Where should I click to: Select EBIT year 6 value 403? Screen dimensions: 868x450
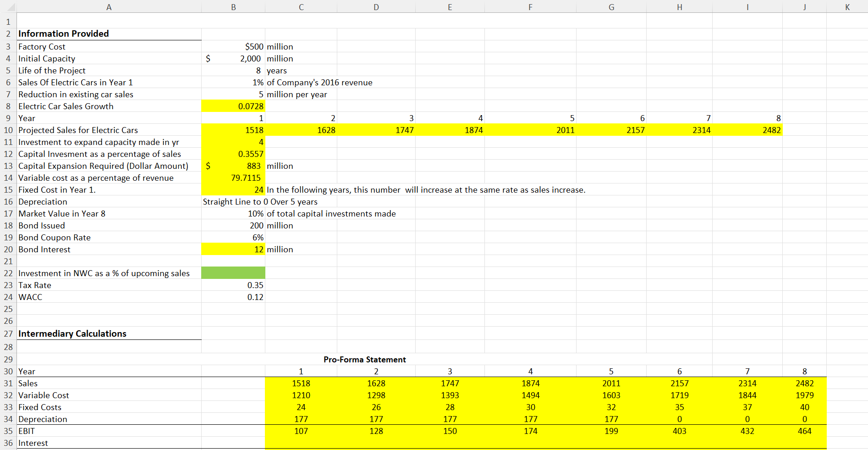pyautogui.click(x=680, y=431)
